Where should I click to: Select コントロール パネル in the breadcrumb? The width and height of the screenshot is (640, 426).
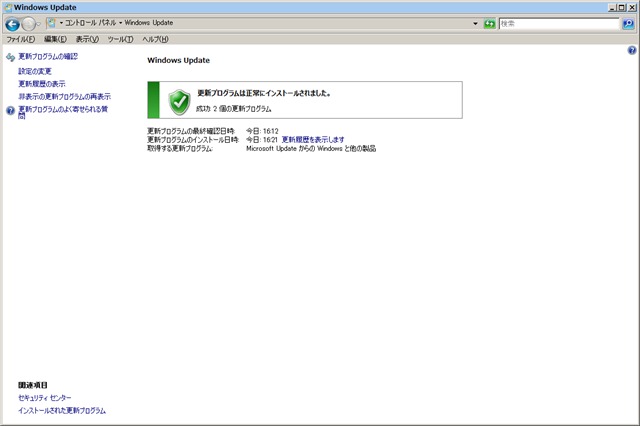(91, 23)
